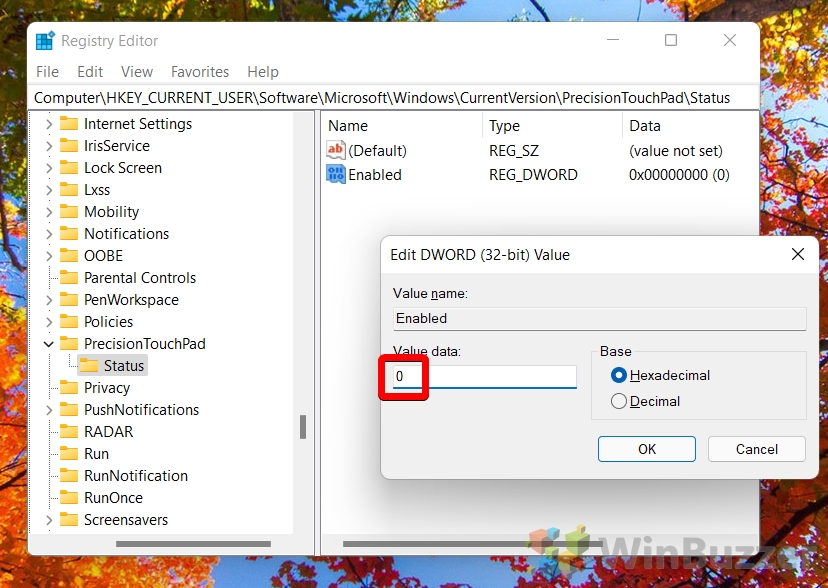Click the tree pane horizontal scrollbar thumb

pyautogui.click(x=193, y=543)
